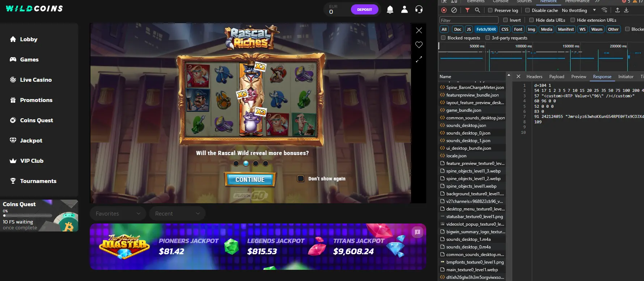Image resolution: width=644 pixels, height=281 pixels.
Task: Enable the Disable cache checkbox
Action: tap(528, 10)
